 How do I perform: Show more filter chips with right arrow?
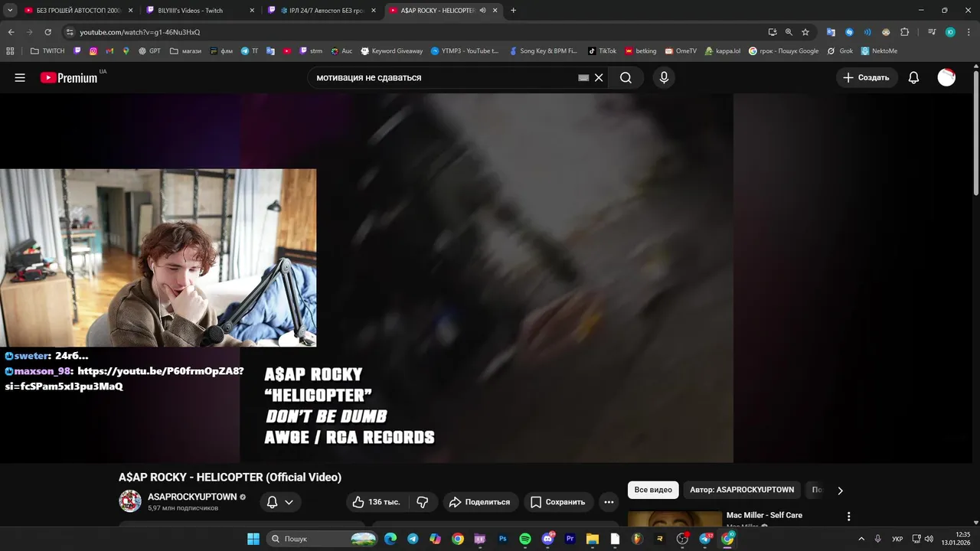(x=840, y=491)
